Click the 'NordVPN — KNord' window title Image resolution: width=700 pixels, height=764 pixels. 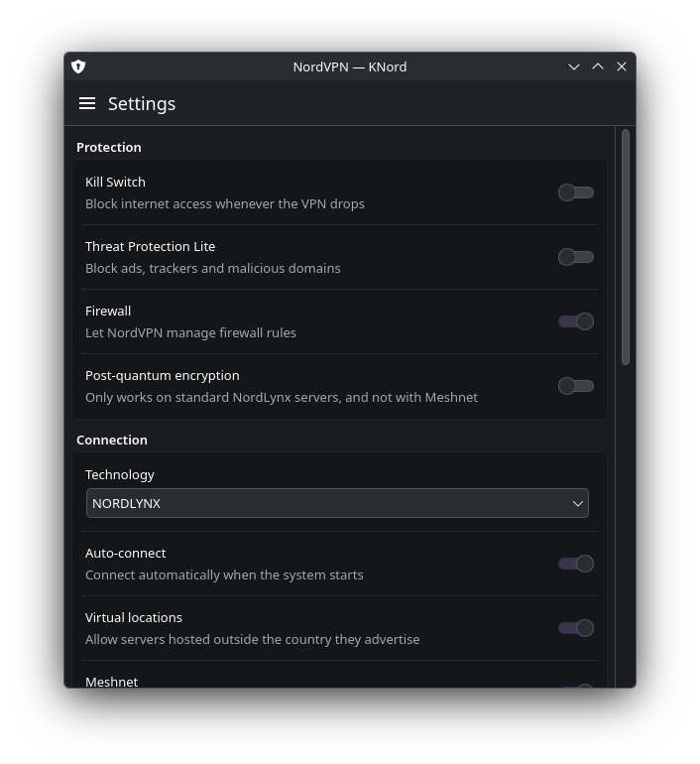click(x=350, y=66)
